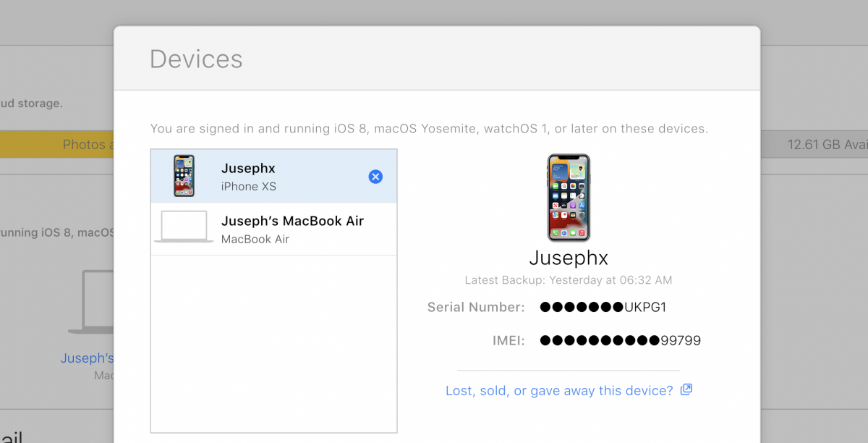Select Juseph's MacBook Air device name

pos(292,221)
